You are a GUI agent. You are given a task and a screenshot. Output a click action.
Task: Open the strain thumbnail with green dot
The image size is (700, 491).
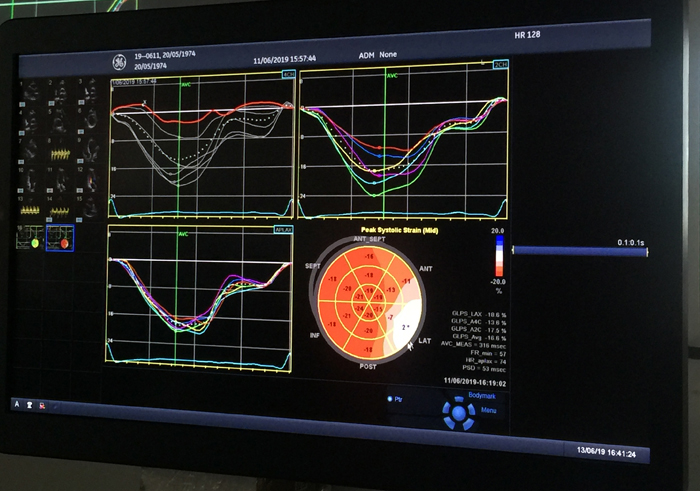tap(31, 238)
